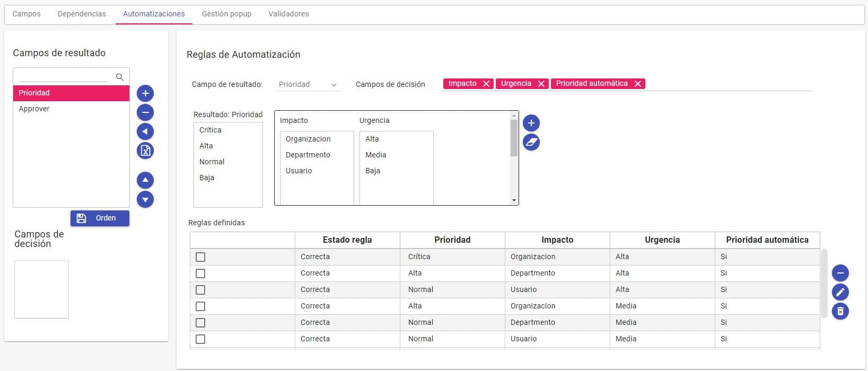Image resolution: width=868 pixels, height=371 pixels.
Task: Tick the checkbox for Normal Usuario Media rule
Action: click(200, 339)
